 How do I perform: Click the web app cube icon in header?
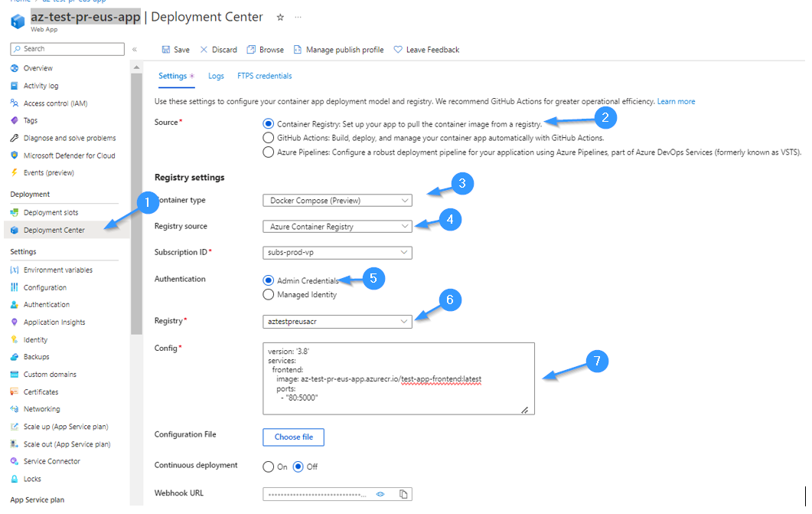[18, 21]
